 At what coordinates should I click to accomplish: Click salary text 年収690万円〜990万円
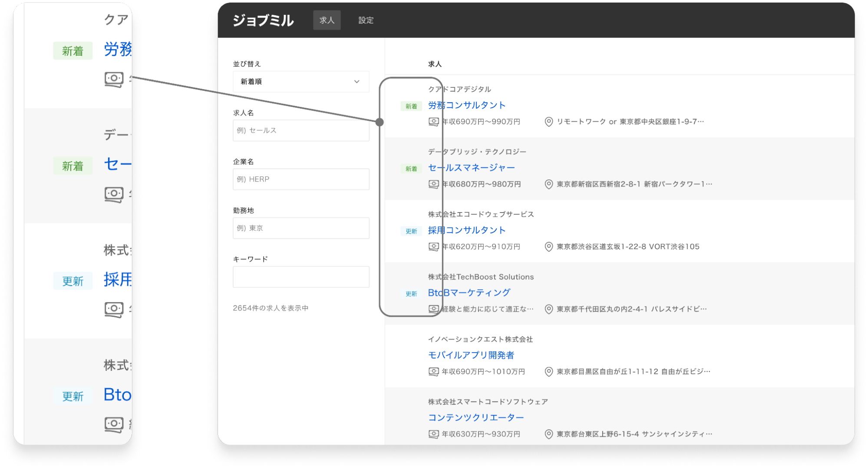pos(481,122)
